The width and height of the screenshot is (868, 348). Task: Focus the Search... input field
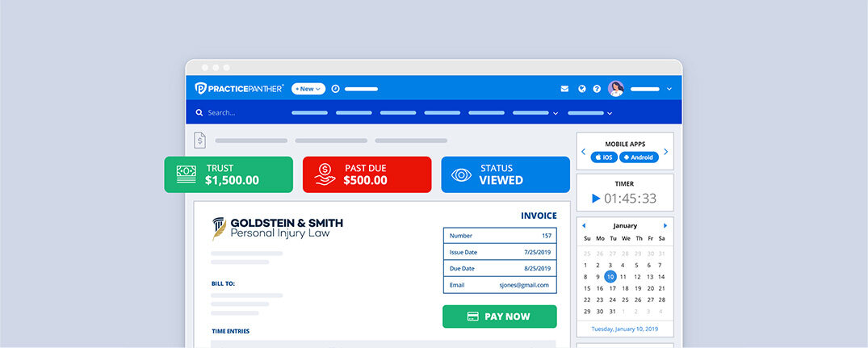coord(221,112)
